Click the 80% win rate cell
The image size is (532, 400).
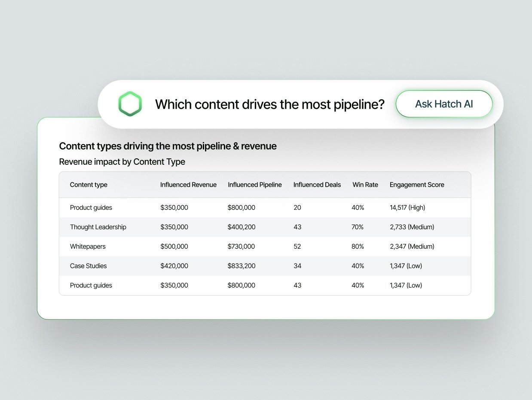358,246
